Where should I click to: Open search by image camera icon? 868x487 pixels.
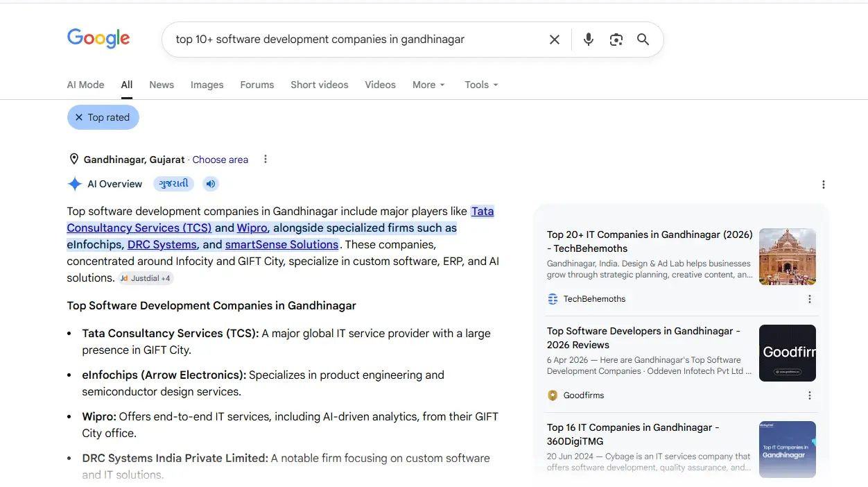(x=616, y=40)
